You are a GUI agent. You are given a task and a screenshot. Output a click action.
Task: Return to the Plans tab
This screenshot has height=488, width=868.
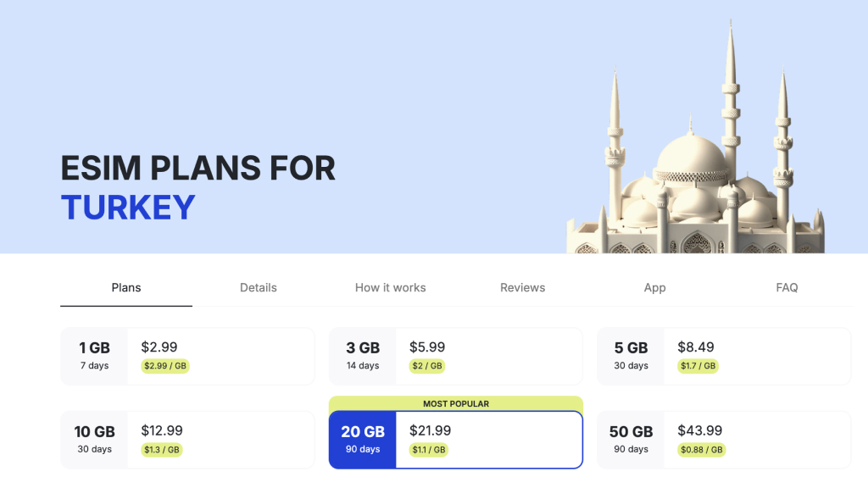point(125,287)
